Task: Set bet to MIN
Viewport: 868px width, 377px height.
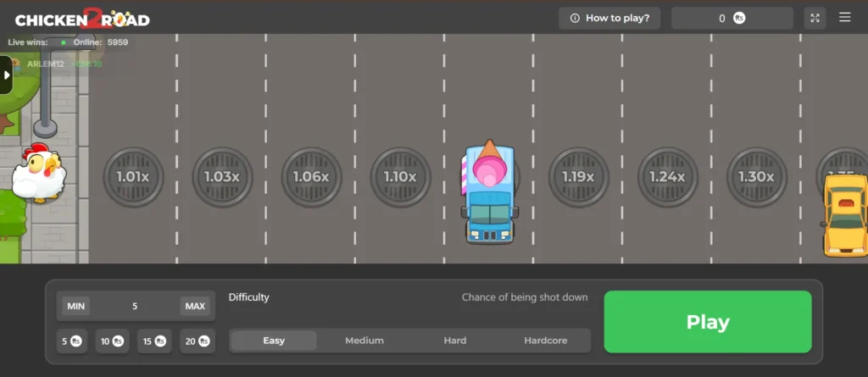Action: pyautogui.click(x=75, y=306)
